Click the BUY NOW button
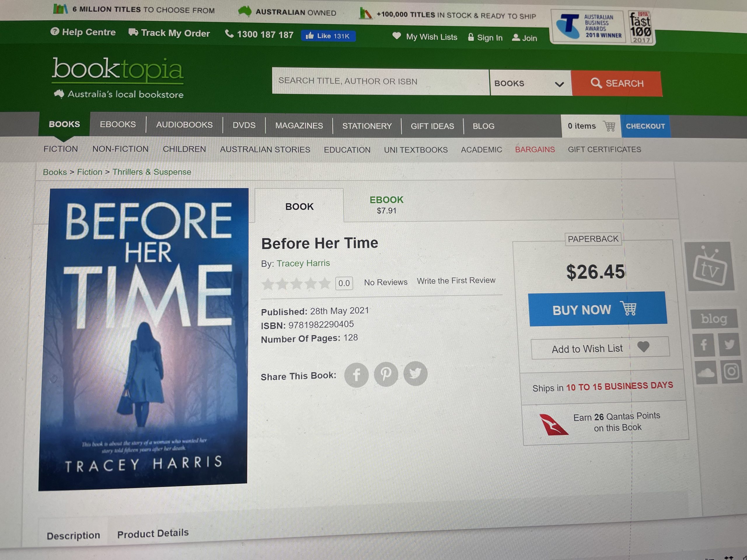 click(x=597, y=309)
